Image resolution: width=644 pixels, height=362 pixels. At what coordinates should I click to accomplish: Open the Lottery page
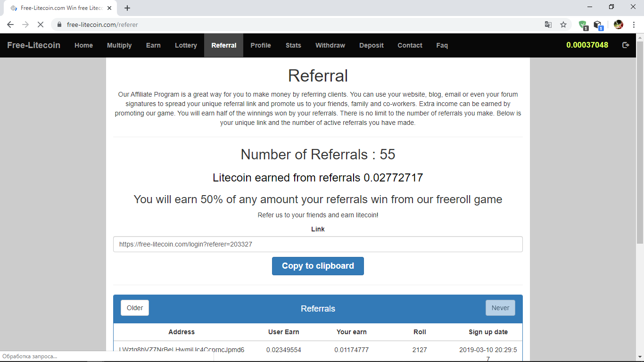186,45
